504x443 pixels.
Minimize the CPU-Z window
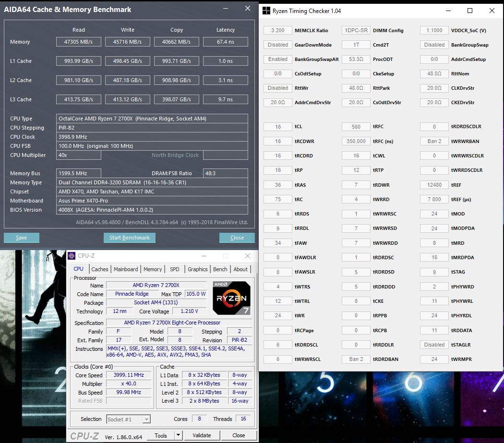[204, 256]
